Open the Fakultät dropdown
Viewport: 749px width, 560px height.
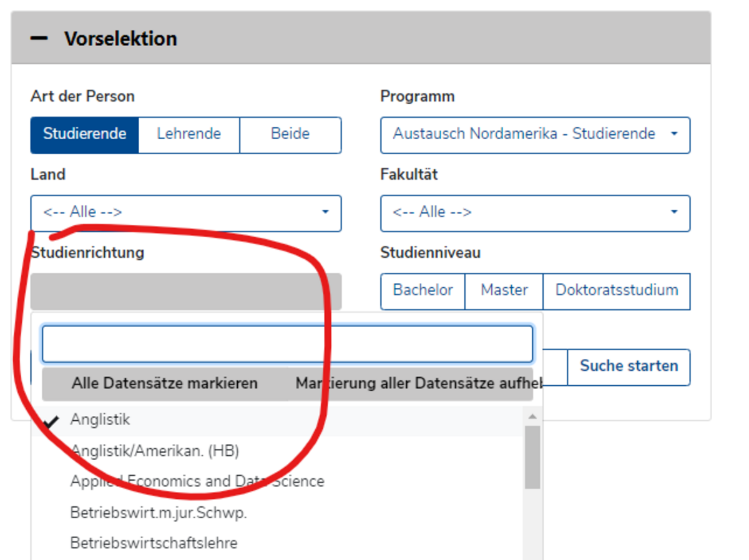point(535,213)
